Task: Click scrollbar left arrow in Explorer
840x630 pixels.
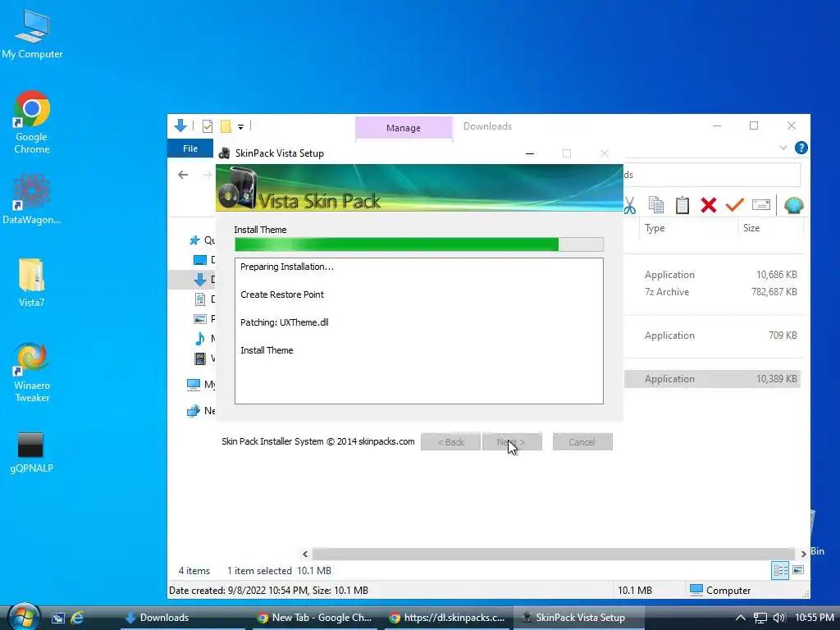Action: [x=305, y=554]
